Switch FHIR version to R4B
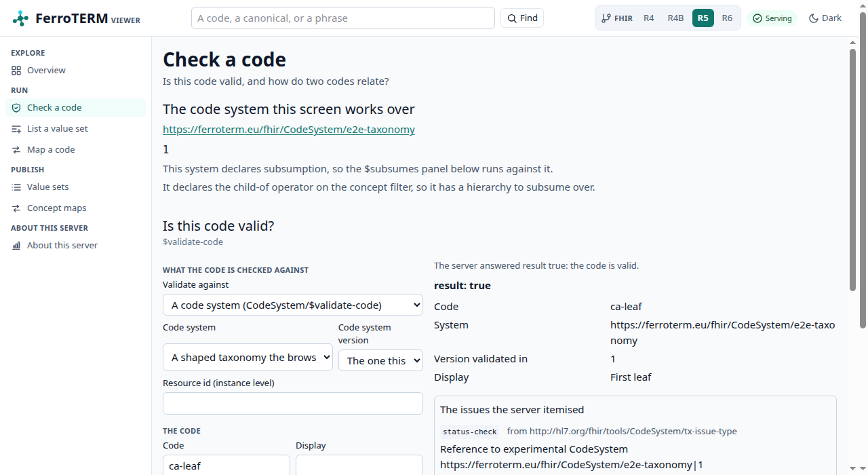 675,18
